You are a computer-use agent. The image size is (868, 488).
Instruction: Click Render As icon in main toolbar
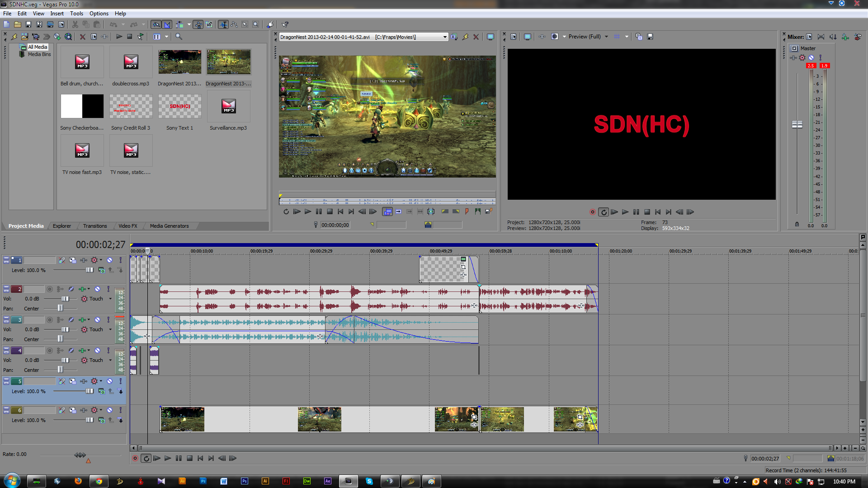point(50,24)
